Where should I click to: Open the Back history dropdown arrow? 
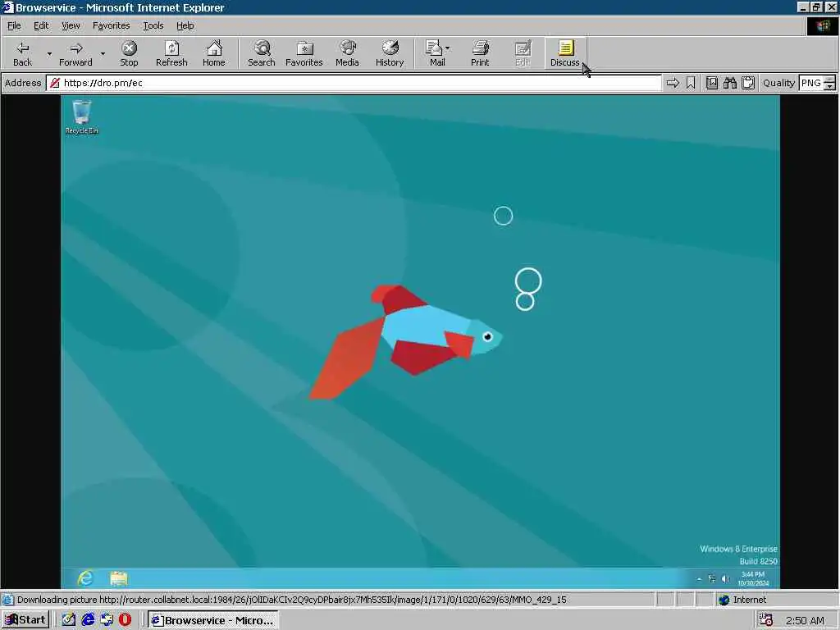coord(49,53)
